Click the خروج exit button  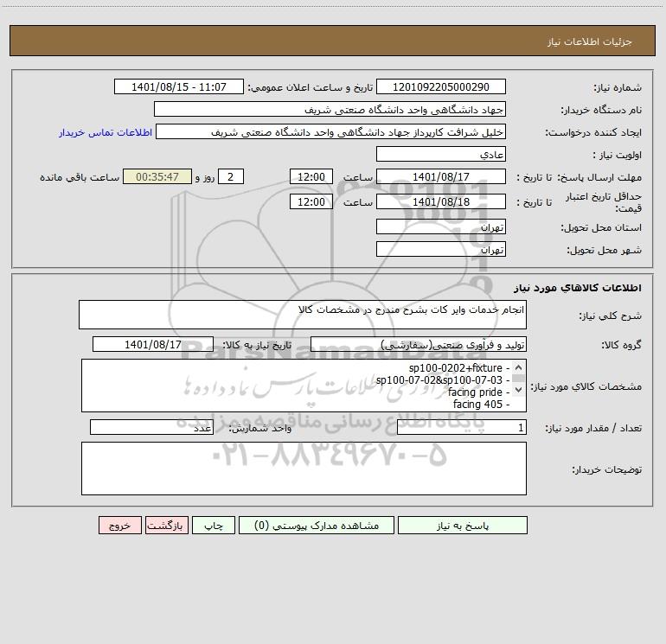pyautogui.click(x=119, y=525)
